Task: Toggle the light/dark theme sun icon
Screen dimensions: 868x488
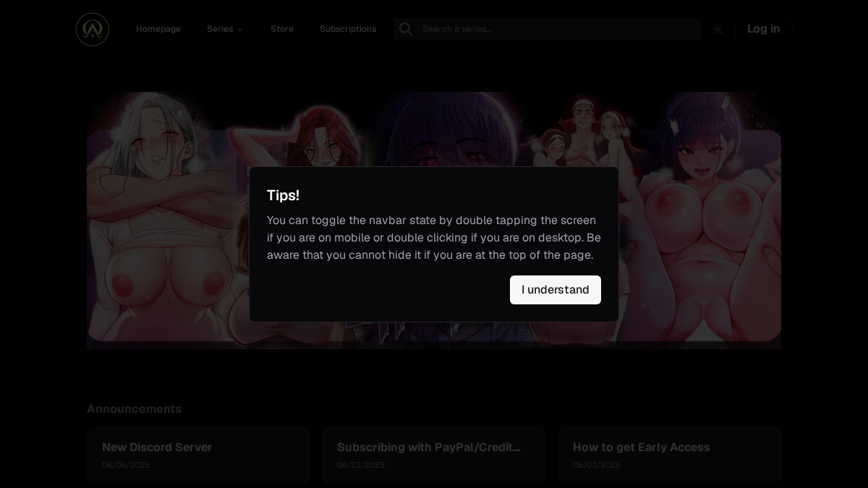Action: coord(718,29)
